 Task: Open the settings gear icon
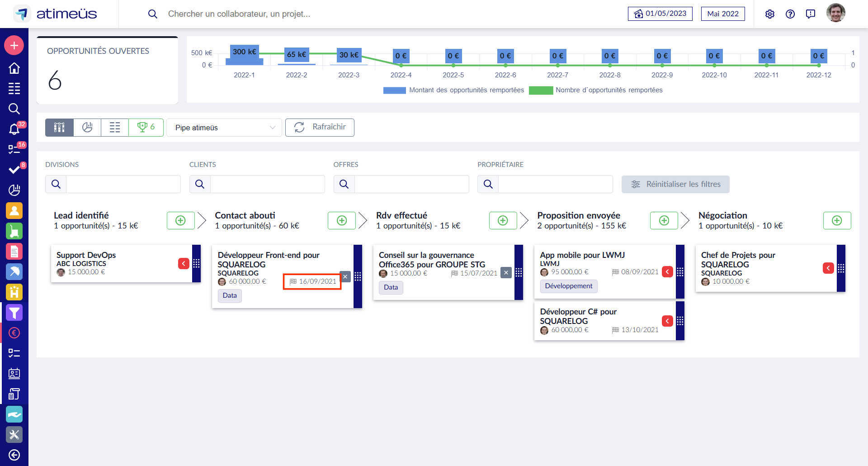pyautogui.click(x=769, y=14)
